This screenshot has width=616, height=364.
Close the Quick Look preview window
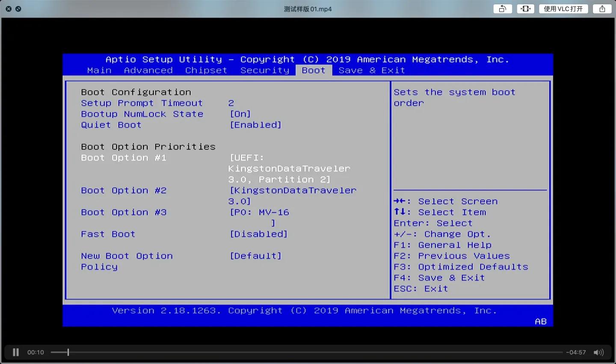coord(9,9)
